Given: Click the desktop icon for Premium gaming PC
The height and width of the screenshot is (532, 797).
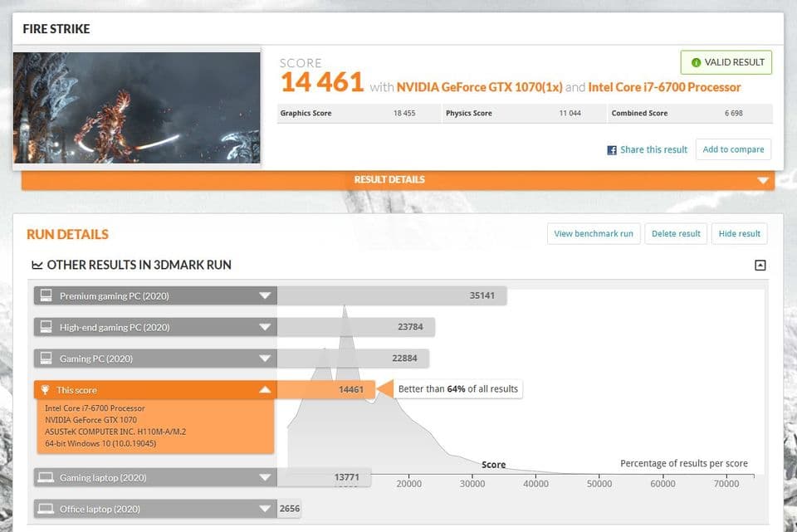Looking at the screenshot, I should pos(46,295).
